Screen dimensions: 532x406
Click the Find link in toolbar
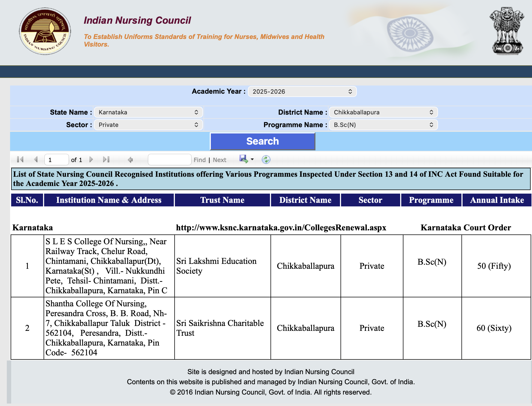(x=200, y=160)
